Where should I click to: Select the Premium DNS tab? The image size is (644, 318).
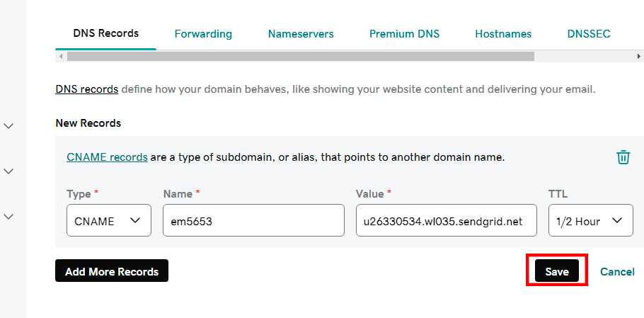tap(404, 34)
